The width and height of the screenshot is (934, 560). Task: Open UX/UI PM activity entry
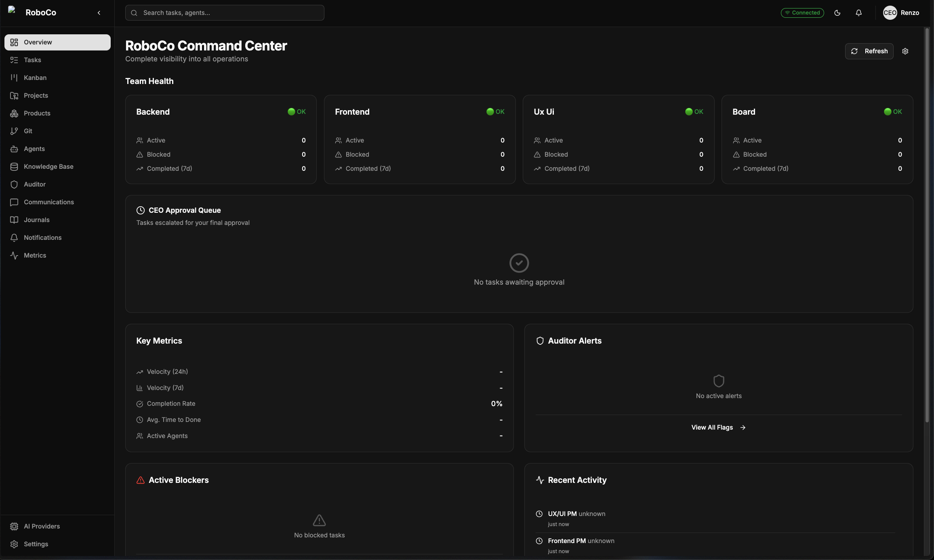point(715,519)
